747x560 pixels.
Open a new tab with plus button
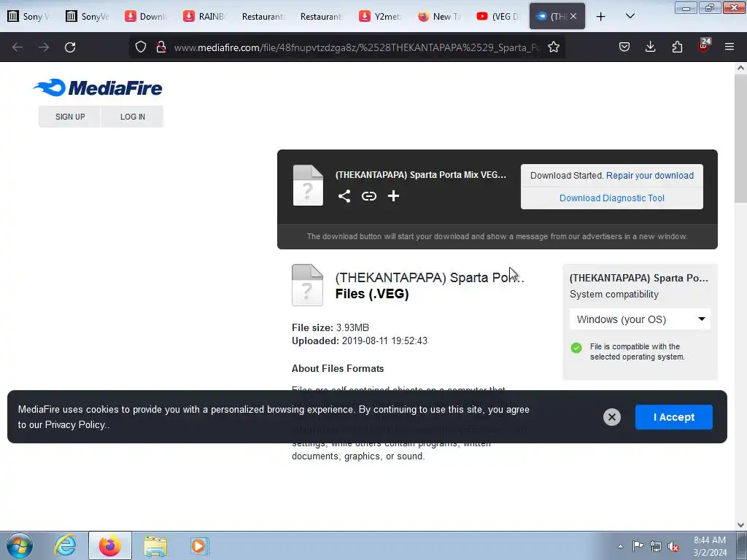(601, 17)
